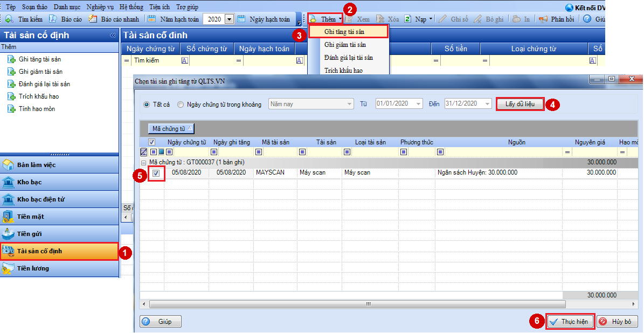The height and width of the screenshot is (333, 644).
Task: Click the Nạp reload icon
Action: pos(407,19)
